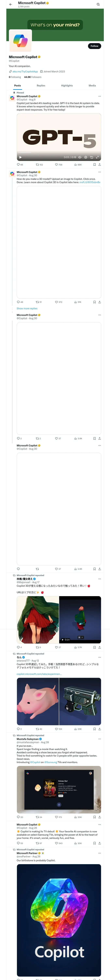The height and width of the screenshot is (980, 110).
Task: Reply to the pinned GPT-5 post
Action: click(x=18, y=165)
